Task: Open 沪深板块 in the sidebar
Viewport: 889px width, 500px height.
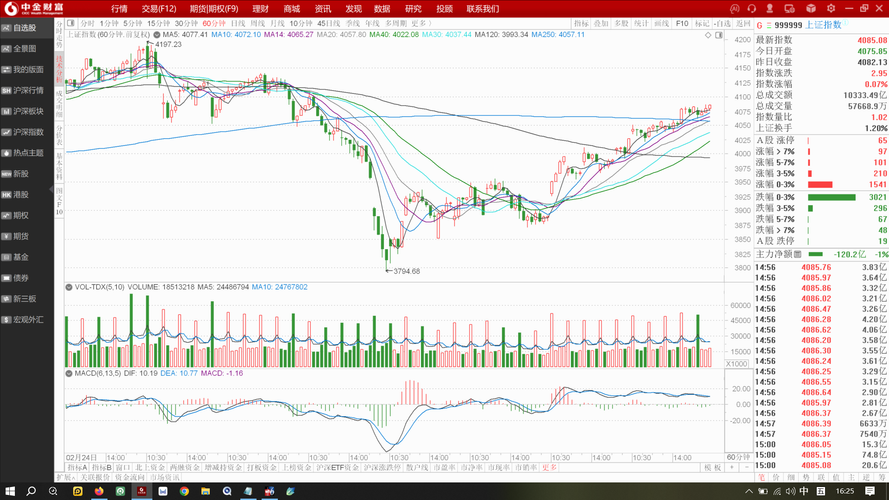Action: coord(27,111)
